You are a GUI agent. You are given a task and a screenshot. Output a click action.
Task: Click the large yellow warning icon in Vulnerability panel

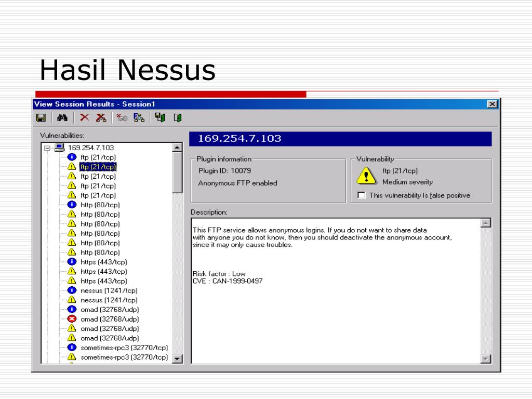coord(366,176)
